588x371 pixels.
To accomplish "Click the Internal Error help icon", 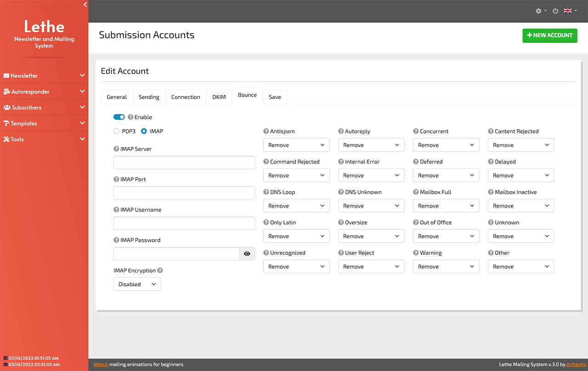I will [341, 162].
